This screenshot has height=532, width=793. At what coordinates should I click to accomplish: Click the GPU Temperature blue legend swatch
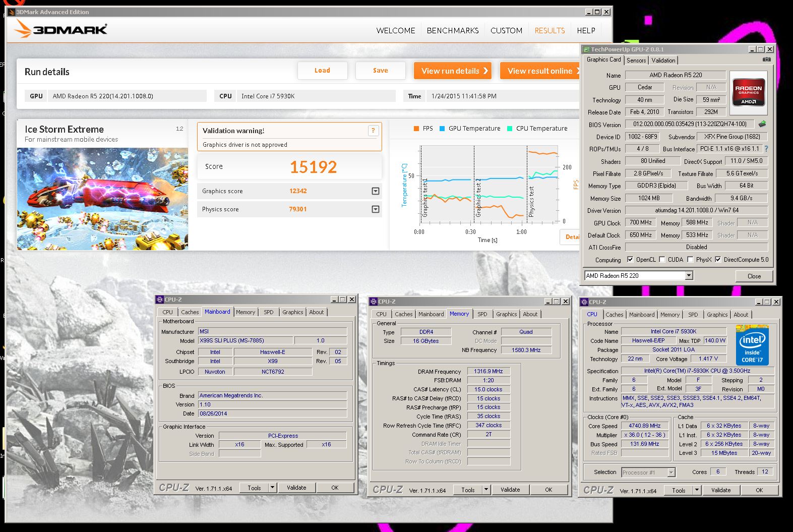click(x=442, y=129)
